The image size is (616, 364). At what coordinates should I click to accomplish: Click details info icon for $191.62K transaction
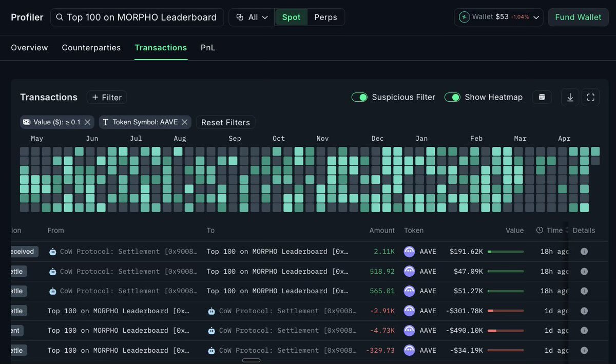pos(584,252)
